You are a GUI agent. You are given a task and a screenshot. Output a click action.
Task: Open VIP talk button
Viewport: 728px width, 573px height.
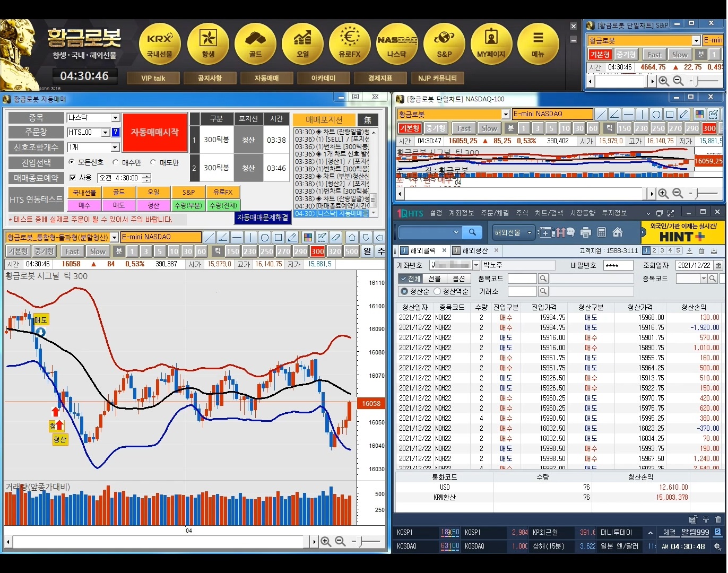pyautogui.click(x=153, y=78)
